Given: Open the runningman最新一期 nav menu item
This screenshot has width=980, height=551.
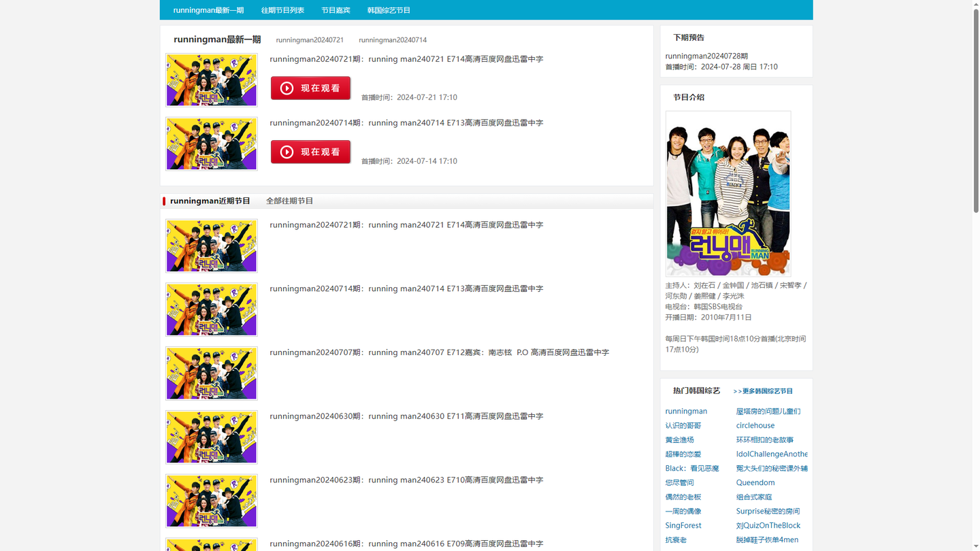Looking at the screenshot, I should (x=208, y=10).
